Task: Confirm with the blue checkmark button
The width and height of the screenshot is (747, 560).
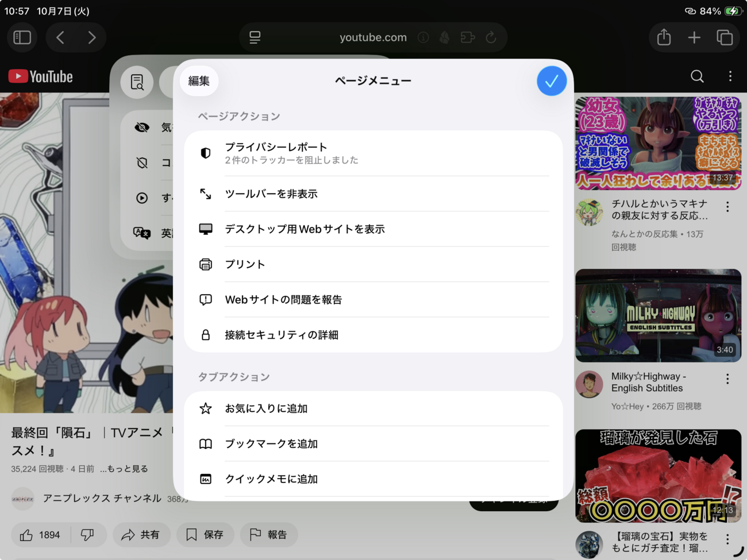Action: point(552,81)
